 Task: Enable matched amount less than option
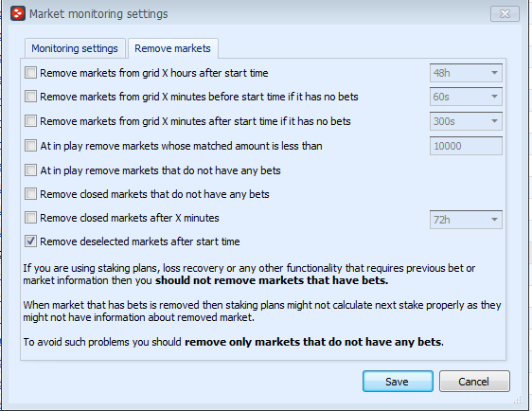click(30, 146)
